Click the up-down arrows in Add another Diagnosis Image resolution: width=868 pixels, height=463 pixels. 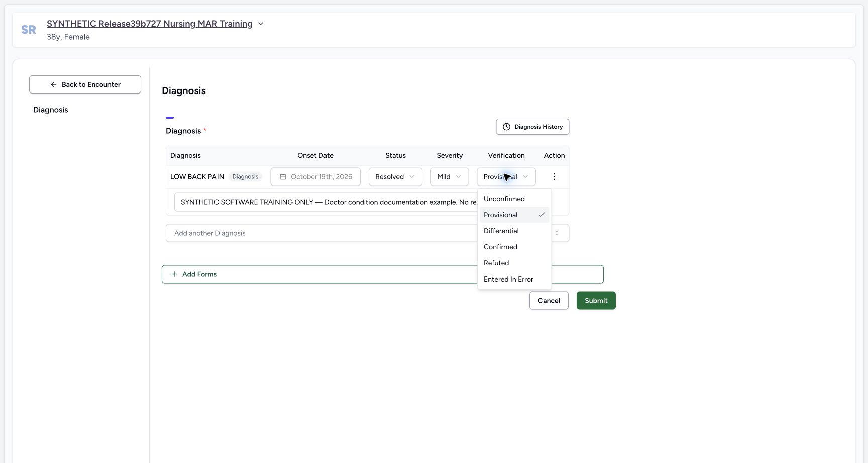(x=557, y=233)
